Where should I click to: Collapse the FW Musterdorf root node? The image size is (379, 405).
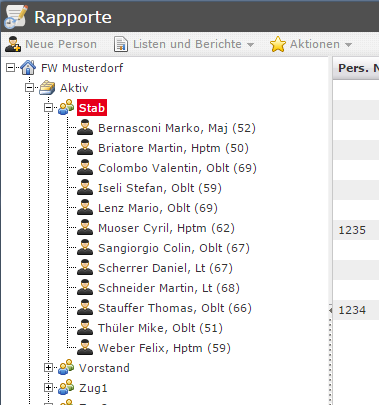(11, 68)
